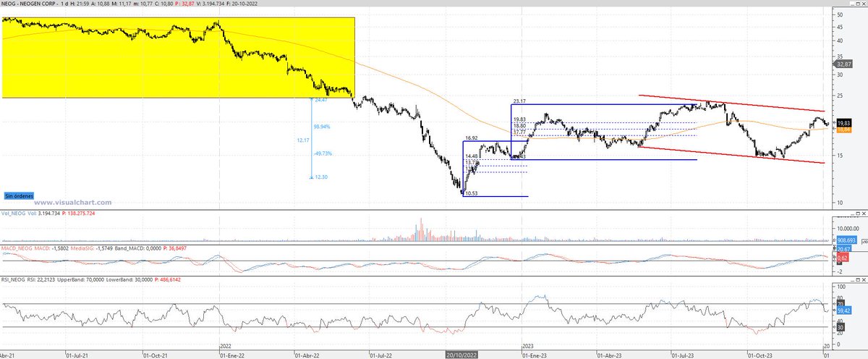Click the 12.17 measurement distance label

[x=304, y=139]
